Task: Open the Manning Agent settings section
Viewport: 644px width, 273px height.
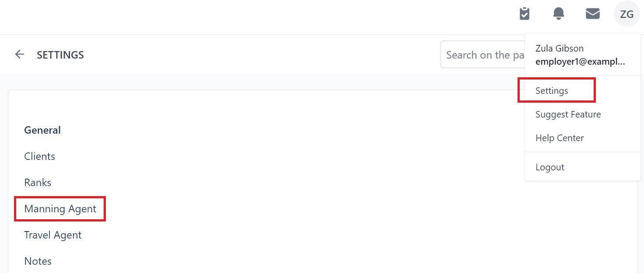Action: [60, 209]
